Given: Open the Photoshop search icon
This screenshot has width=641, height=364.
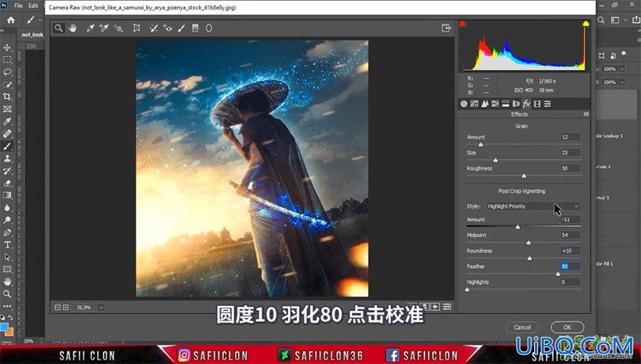Looking at the screenshot, I should coord(601,20).
